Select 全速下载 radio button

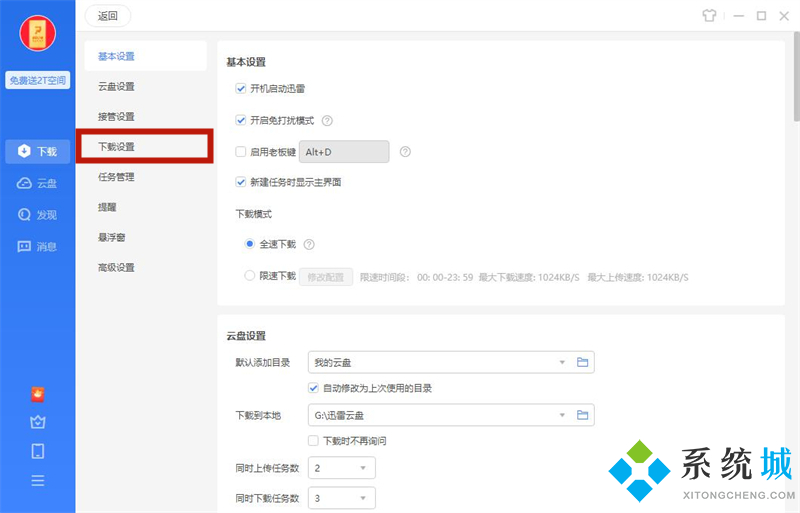(x=249, y=244)
